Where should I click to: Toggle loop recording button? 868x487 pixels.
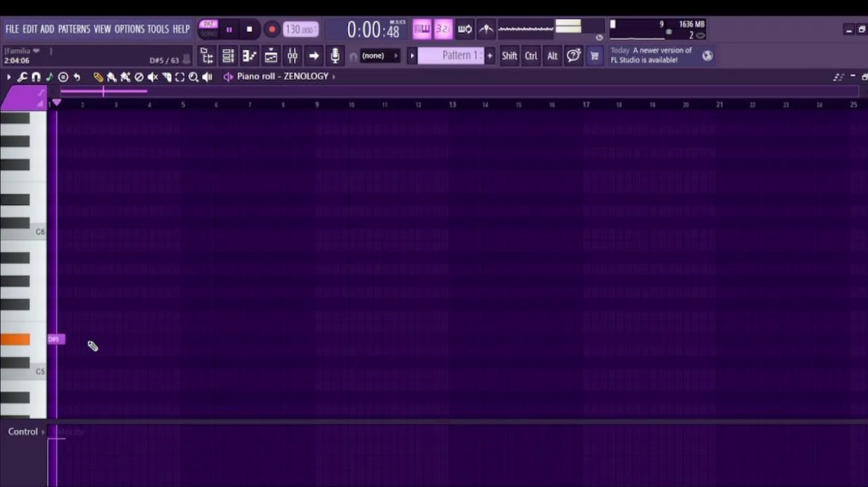(464, 29)
